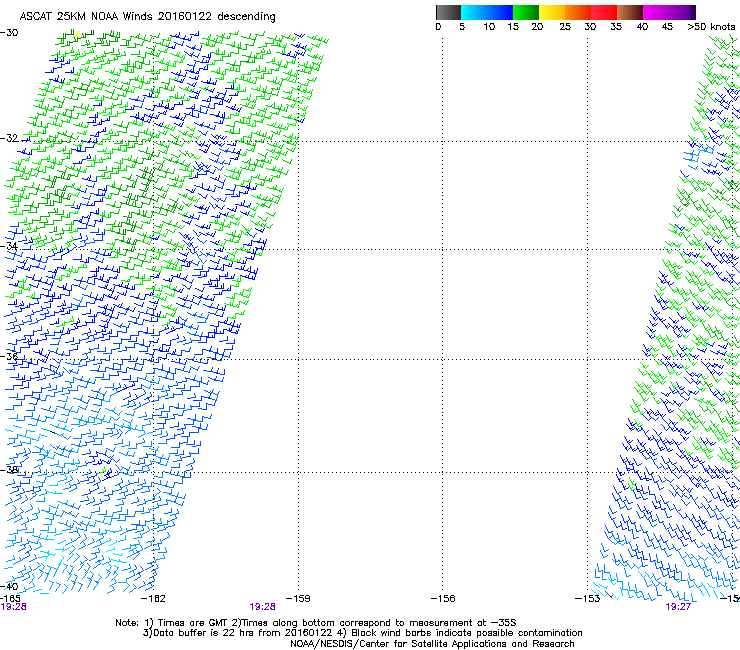The image size is (740, 650).
Task: Click the '25' legend scale label
Action: 564,27
